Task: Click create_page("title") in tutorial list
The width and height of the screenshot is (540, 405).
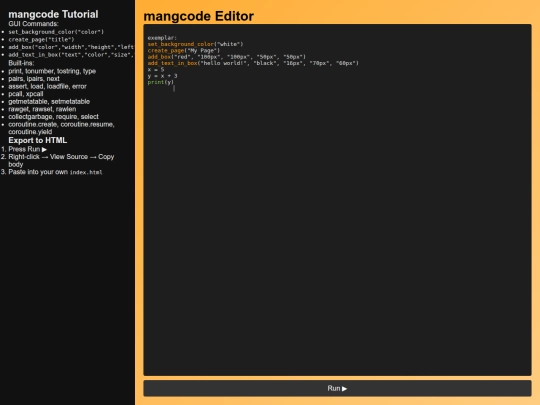Action: 41,39
